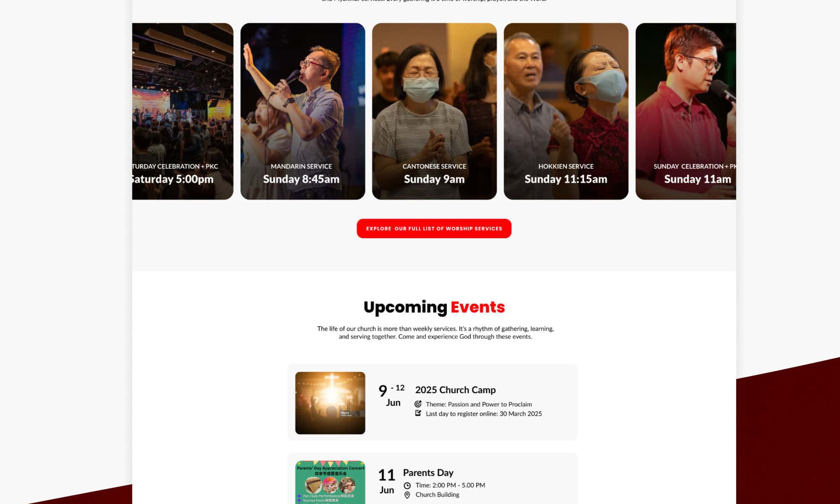Viewport: 840px width, 504px height.
Task: Click the Time: 2:00 PM - 5.00 PM text
Action: pos(450,485)
